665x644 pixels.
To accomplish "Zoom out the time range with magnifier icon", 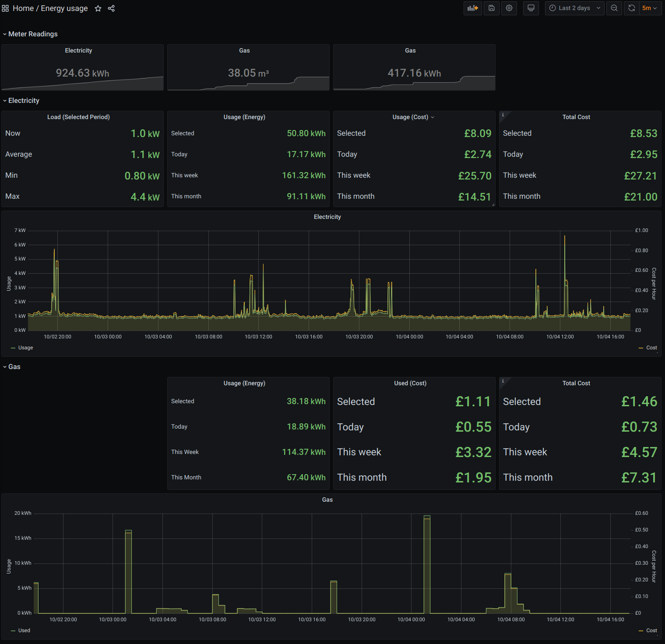I will pyautogui.click(x=614, y=8).
